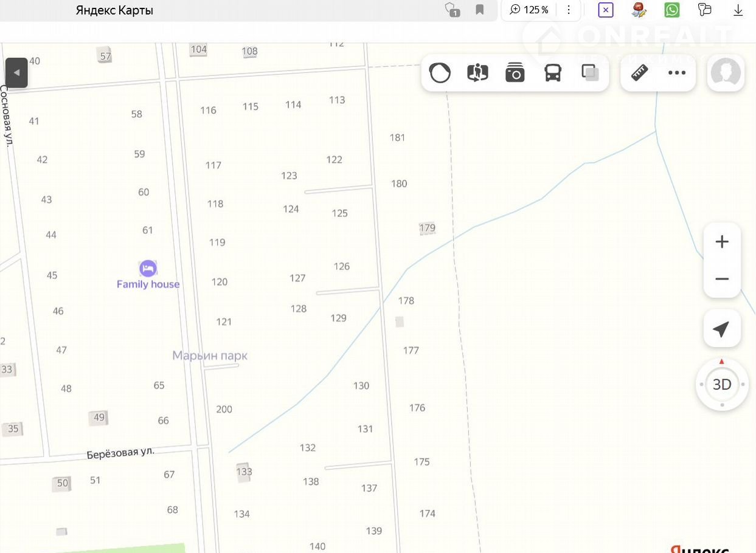This screenshot has height=553, width=756.
Task: Open browser zoom 125 % control
Action: tap(530, 10)
